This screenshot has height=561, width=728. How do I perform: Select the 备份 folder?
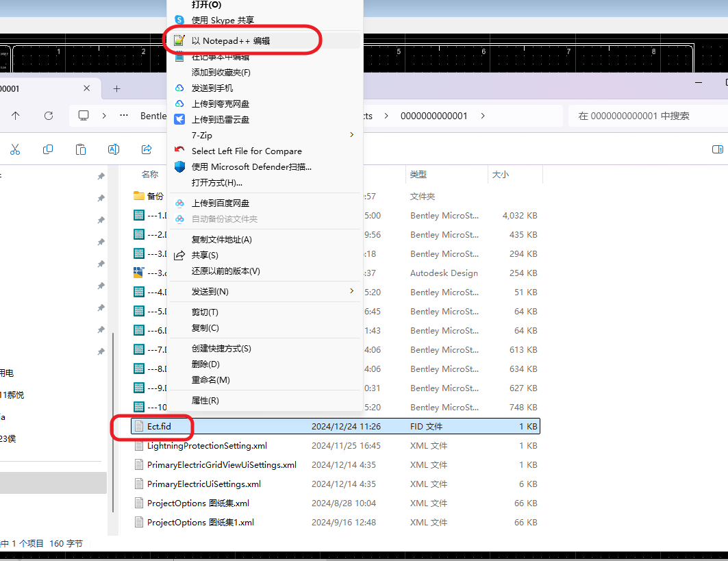[149, 196]
